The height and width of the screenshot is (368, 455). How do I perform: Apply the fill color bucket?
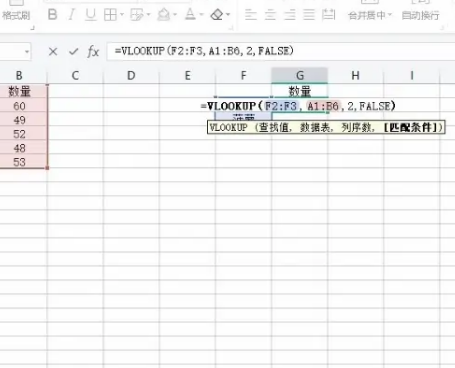click(163, 15)
